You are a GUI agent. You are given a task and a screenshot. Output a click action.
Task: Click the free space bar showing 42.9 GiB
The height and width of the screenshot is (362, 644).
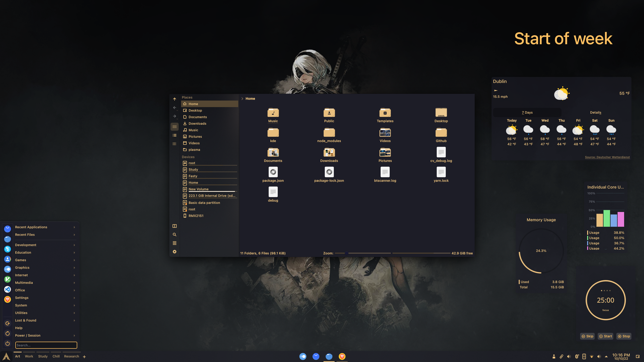point(421,253)
